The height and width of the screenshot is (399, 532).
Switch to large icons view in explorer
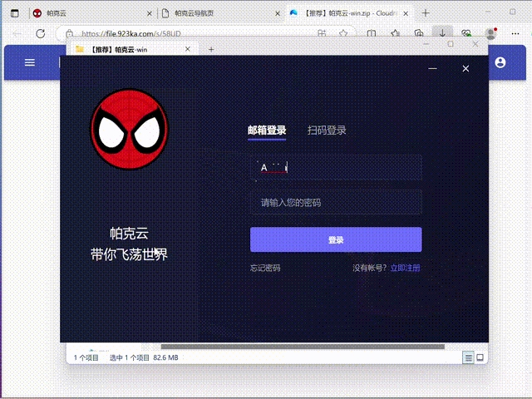click(480, 357)
